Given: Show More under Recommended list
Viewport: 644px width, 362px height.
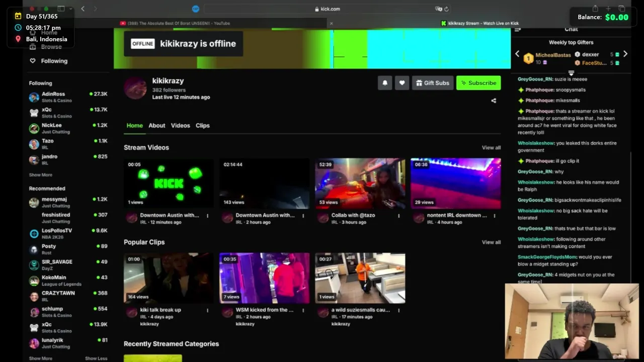Looking at the screenshot, I should pos(40,358).
